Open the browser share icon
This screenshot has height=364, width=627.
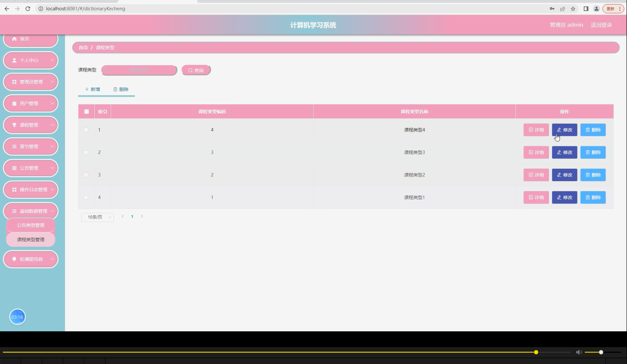tap(562, 9)
